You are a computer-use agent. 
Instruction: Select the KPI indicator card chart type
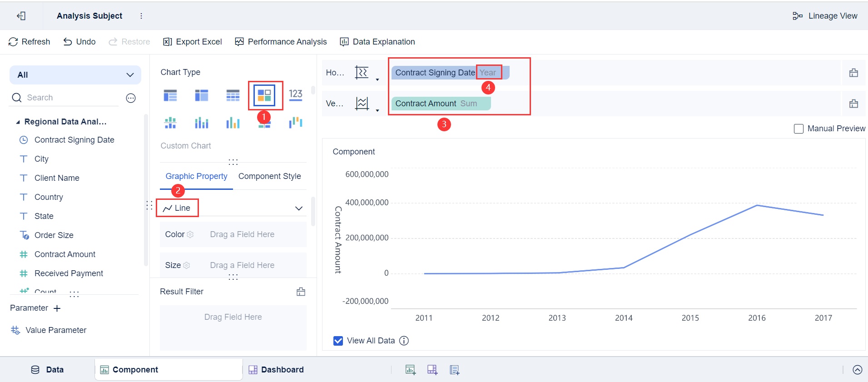pos(295,95)
